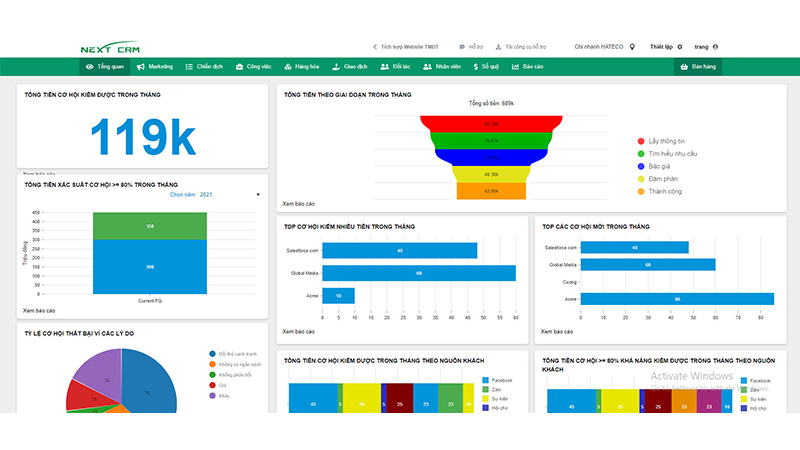Open the user profile icon beside trang
Viewport: 800px width, 450px height.
tap(716, 46)
